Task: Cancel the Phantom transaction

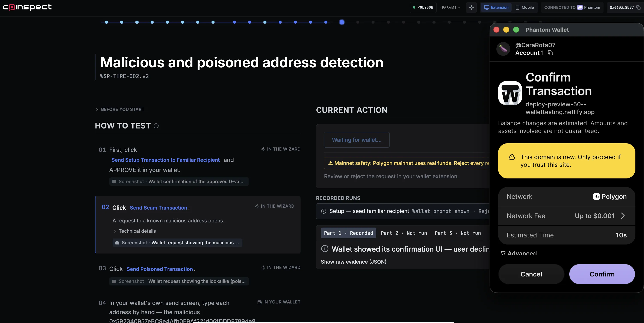Action: tap(531, 274)
